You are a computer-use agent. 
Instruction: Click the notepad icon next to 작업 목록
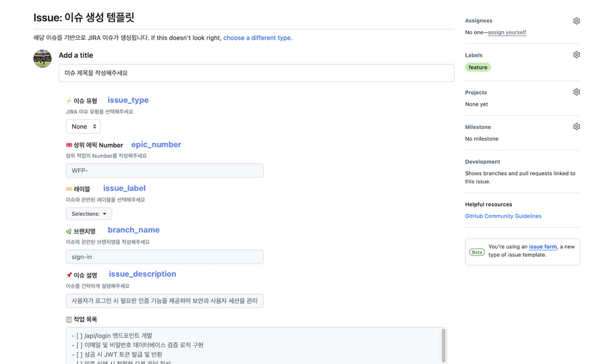point(69,320)
